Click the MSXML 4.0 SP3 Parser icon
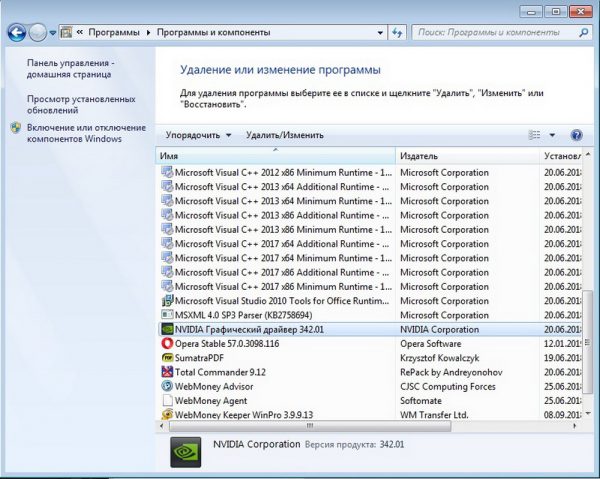The image size is (600, 479). (x=167, y=315)
